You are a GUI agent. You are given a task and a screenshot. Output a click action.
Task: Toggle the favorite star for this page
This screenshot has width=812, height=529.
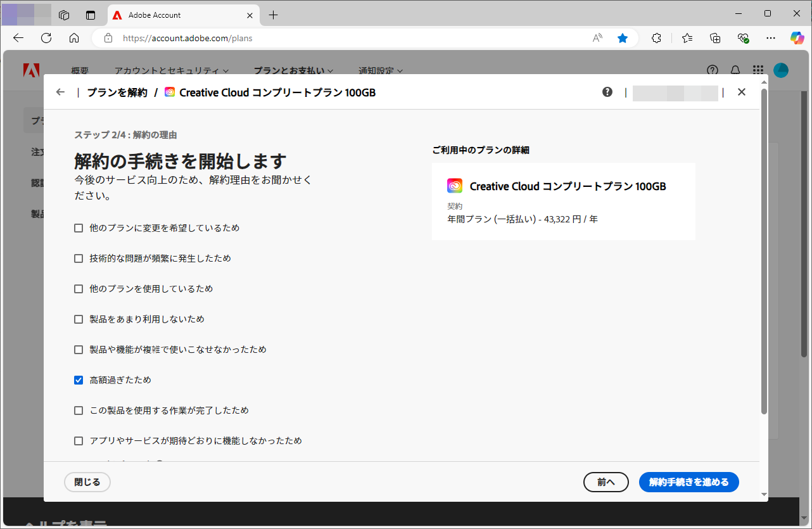coord(623,38)
